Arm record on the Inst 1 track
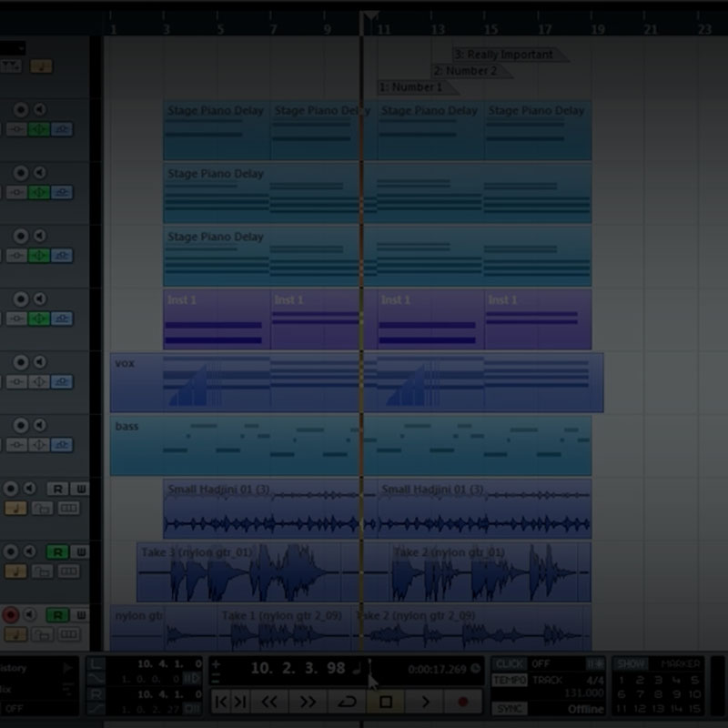The width and height of the screenshot is (728, 728). (20, 299)
